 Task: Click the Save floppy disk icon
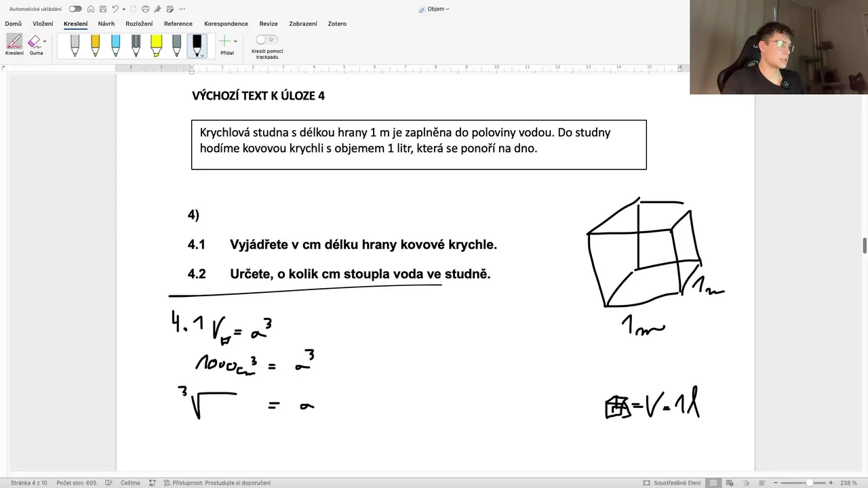103,9
